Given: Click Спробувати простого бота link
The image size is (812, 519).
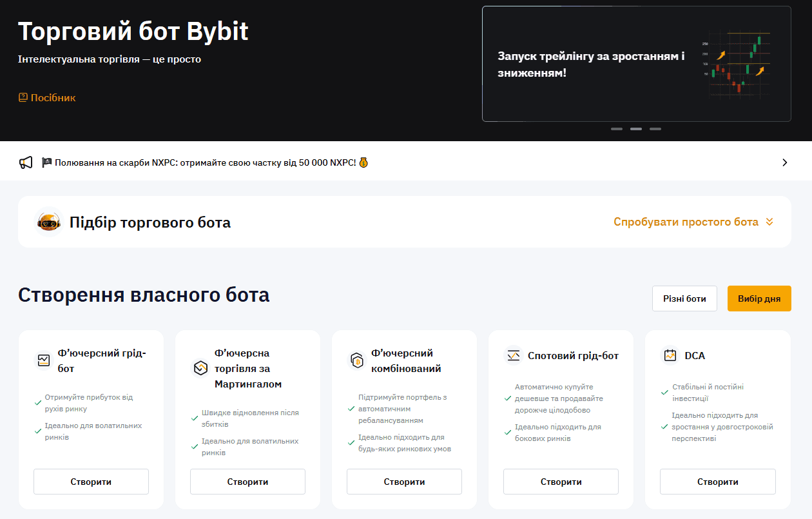Looking at the screenshot, I should tap(686, 222).
